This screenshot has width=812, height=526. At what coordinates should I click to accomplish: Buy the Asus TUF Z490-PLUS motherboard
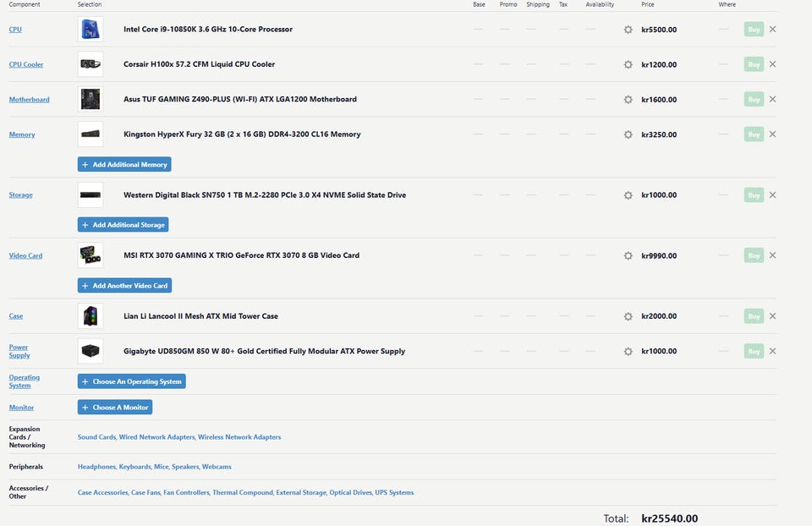(754, 100)
